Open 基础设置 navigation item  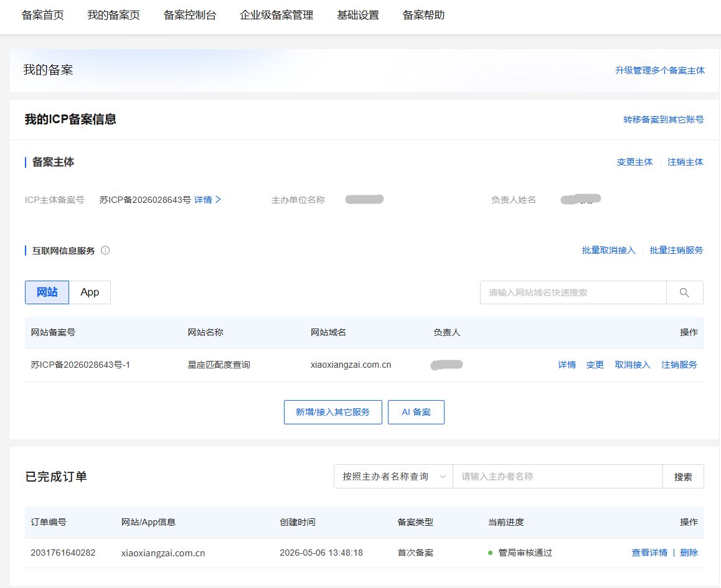(x=358, y=15)
